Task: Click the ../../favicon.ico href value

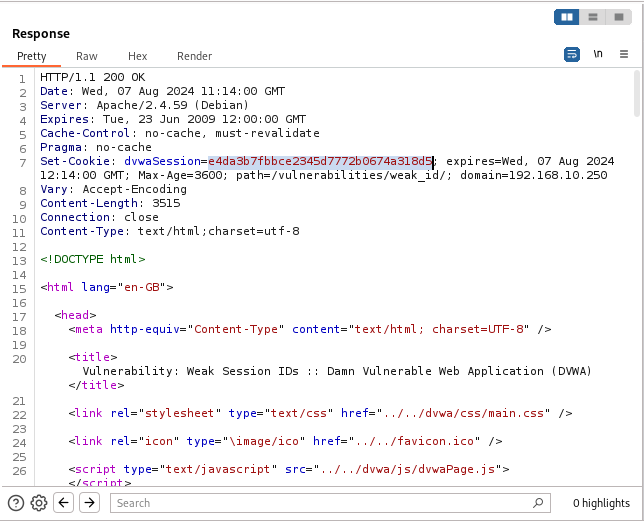Action: point(414,441)
